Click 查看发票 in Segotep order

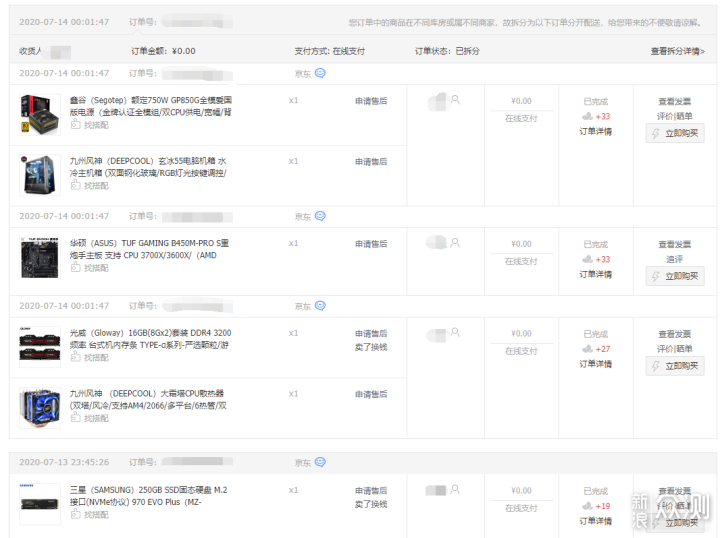pyautogui.click(x=675, y=101)
